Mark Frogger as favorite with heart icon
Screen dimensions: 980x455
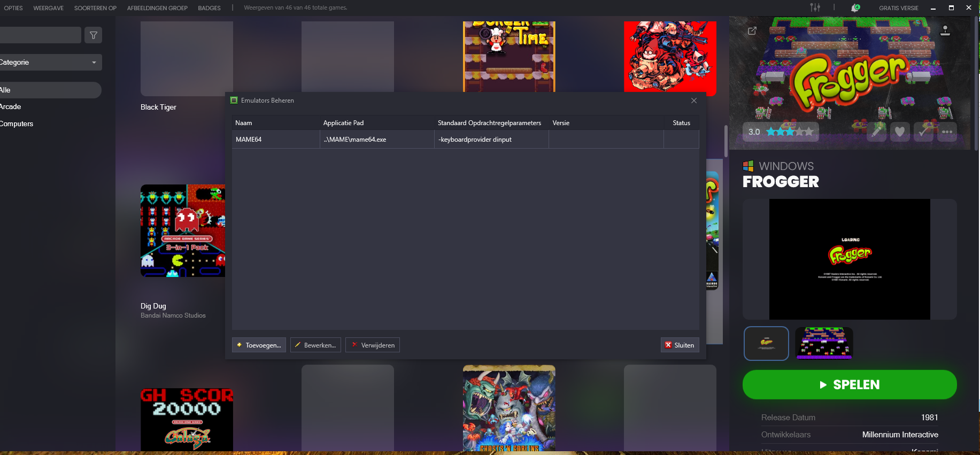900,132
